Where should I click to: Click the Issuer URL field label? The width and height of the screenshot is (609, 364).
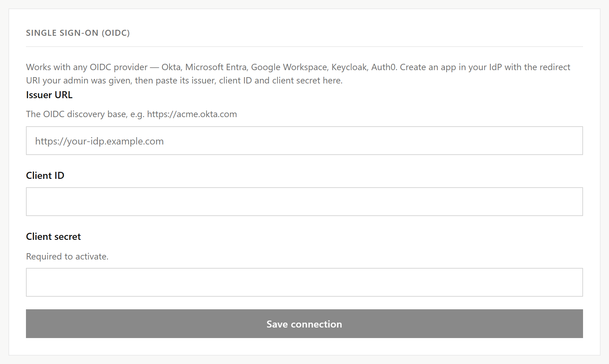click(49, 95)
